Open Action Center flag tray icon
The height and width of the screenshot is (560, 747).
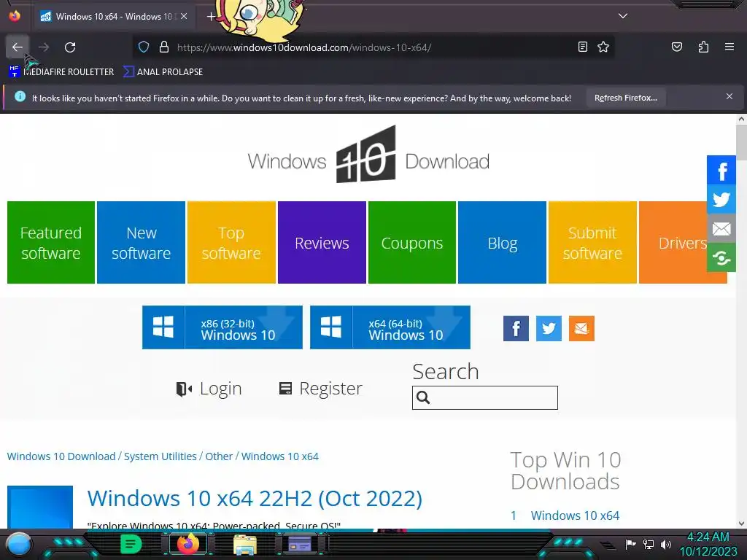pos(630,544)
